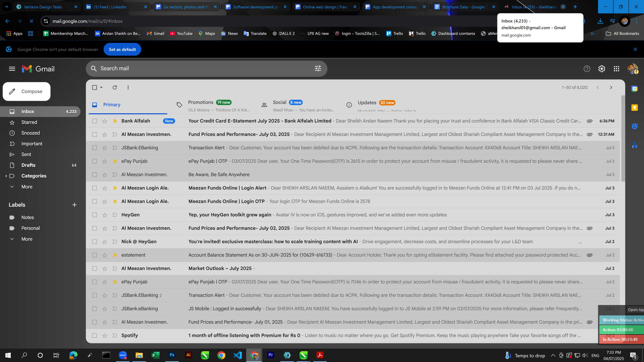This screenshot has width=644, height=362.
Task: Open Gmail Support help icon
Action: coord(587,69)
